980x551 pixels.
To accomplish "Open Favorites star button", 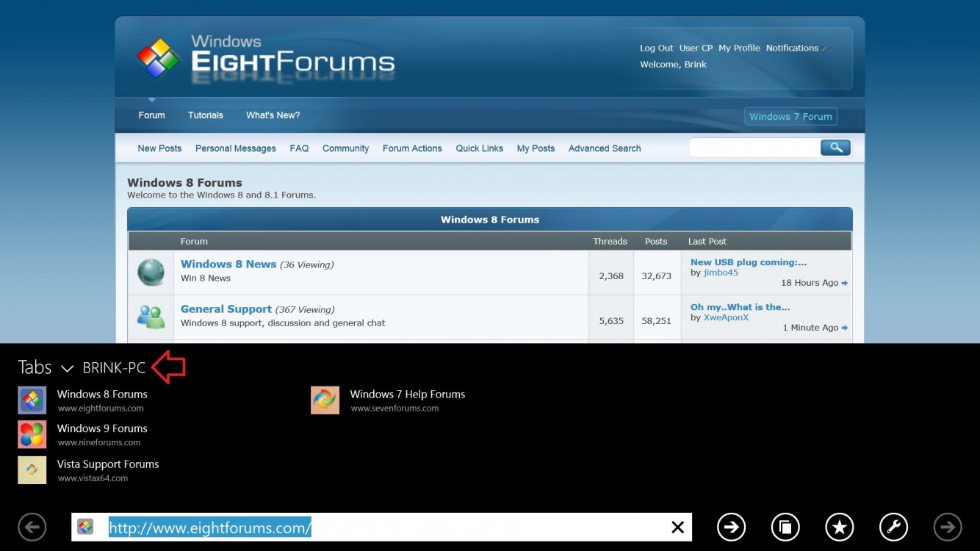I will click(840, 527).
